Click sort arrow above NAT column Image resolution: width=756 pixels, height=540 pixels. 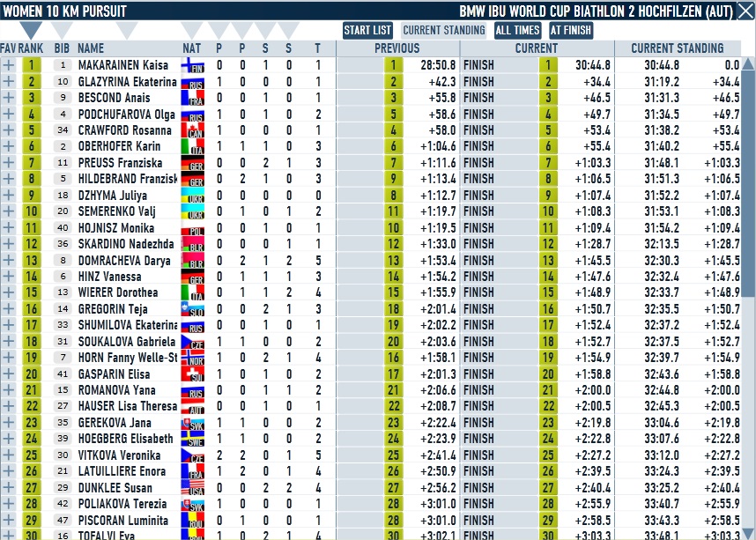(x=191, y=30)
